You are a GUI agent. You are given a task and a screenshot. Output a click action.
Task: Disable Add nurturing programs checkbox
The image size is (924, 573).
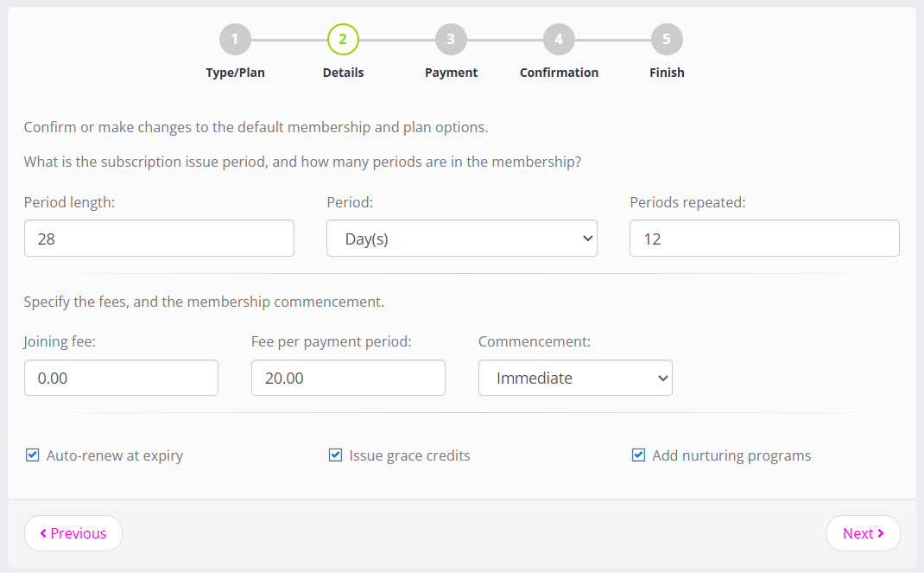pyautogui.click(x=639, y=455)
